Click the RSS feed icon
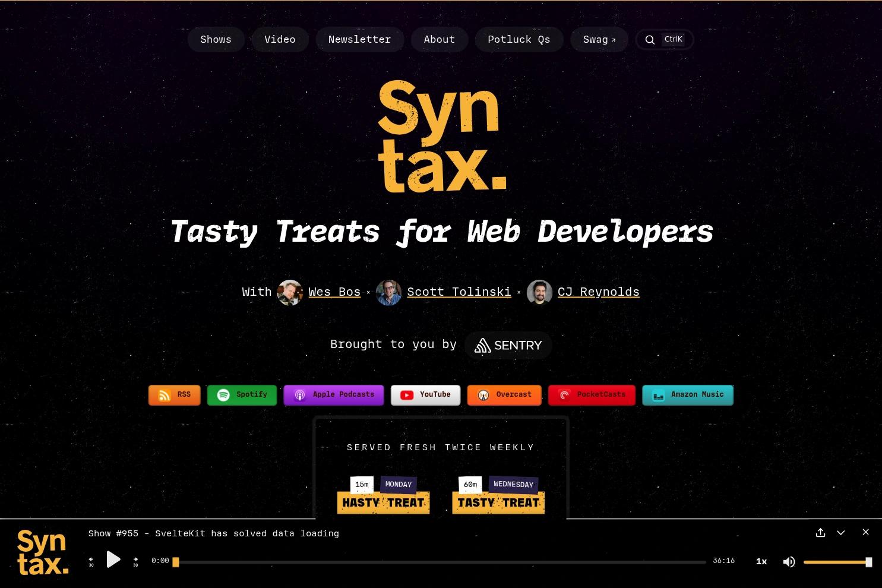Screen dimensions: 882x588 click(x=165, y=395)
